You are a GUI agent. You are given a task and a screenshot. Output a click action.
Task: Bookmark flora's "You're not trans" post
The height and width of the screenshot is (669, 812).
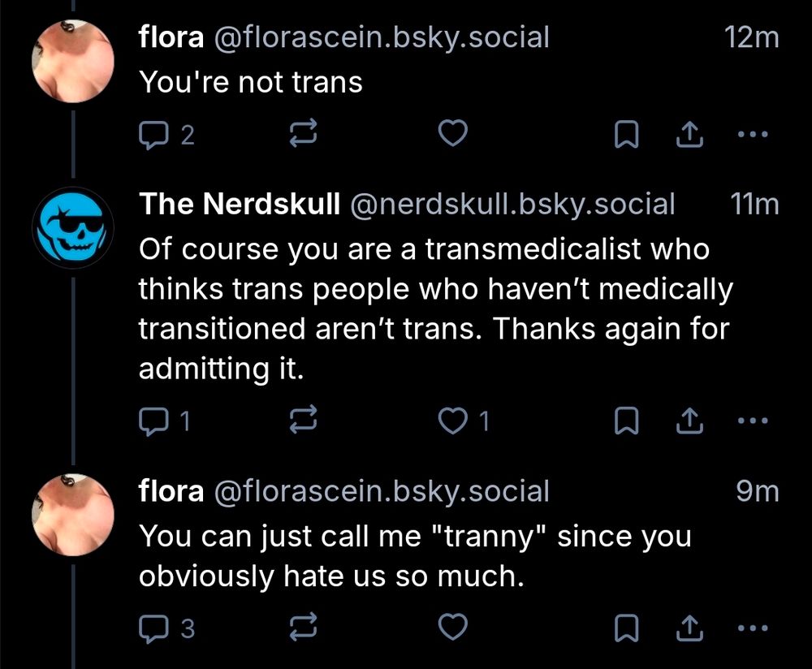(x=625, y=136)
